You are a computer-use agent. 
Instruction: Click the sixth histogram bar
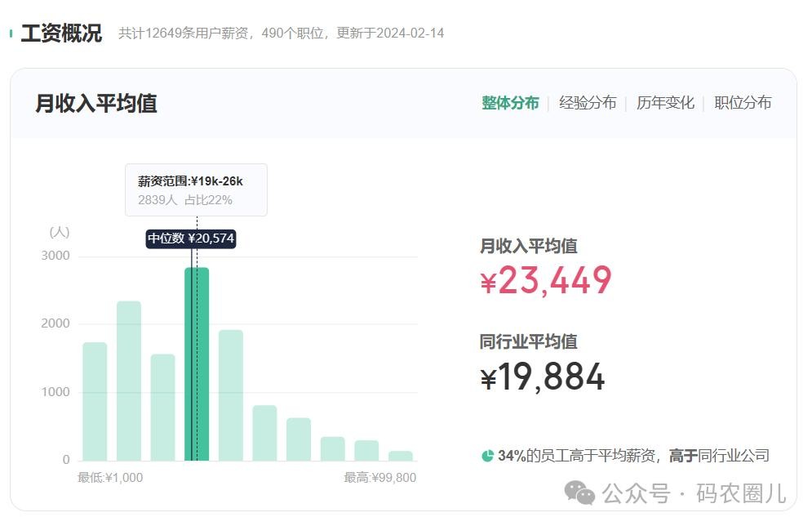click(x=264, y=433)
